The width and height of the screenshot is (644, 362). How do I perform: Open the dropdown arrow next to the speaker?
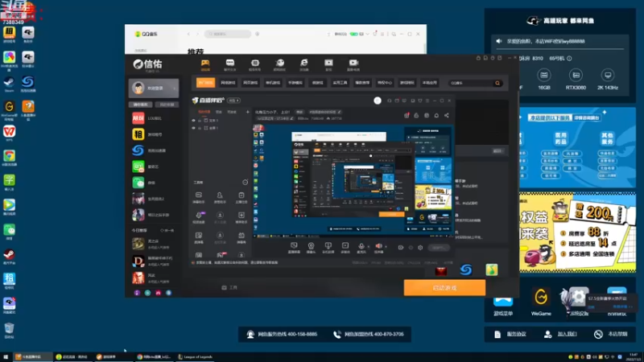pyautogui.click(x=386, y=247)
